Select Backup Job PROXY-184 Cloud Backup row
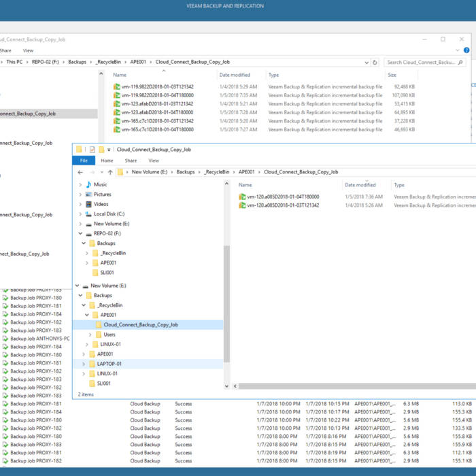This screenshot has width=476, height=476. 238,412
